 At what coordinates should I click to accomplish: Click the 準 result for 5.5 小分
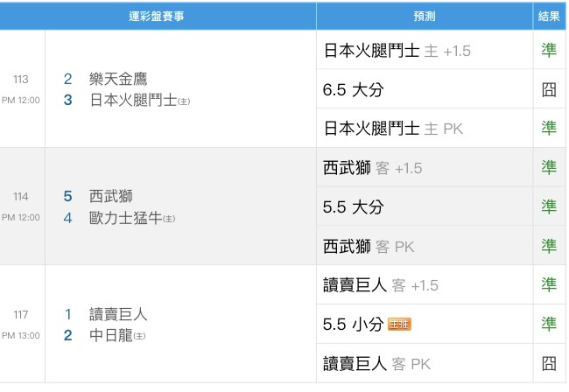click(x=549, y=324)
